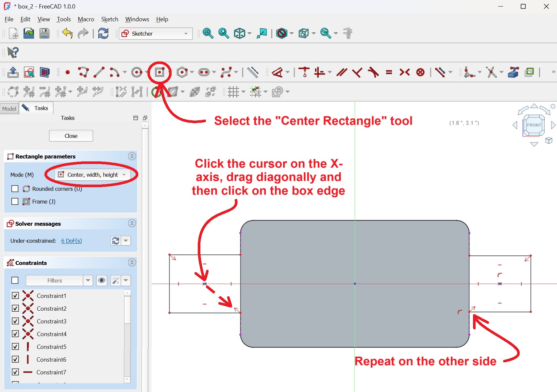
Task: Click the Block constraint icon
Action: 420,72
